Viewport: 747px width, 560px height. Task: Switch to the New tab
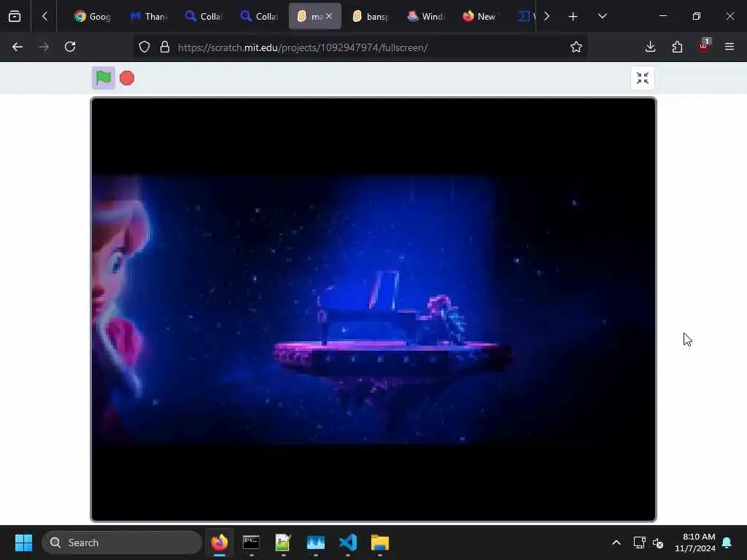(x=480, y=16)
